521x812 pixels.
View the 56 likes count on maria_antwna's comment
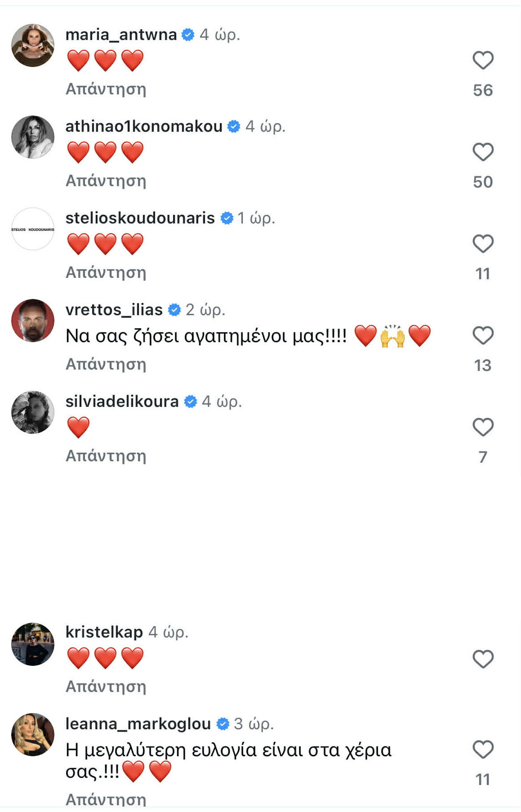(x=483, y=90)
